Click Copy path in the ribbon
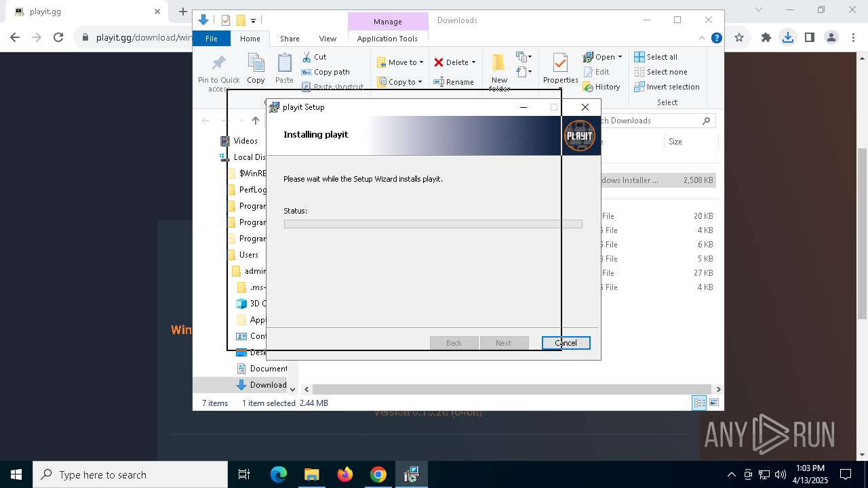The width and height of the screenshot is (868, 488). (x=325, y=72)
